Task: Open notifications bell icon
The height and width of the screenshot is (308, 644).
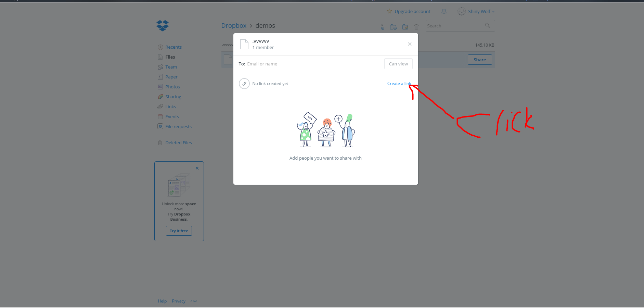Action: (x=444, y=11)
